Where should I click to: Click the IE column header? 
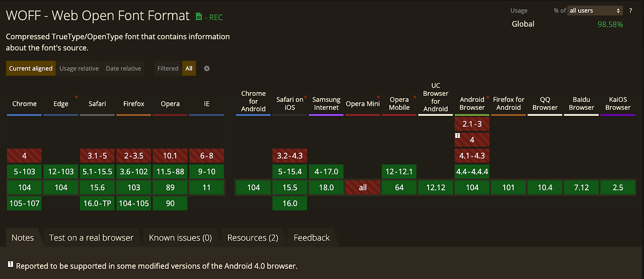(207, 104)
